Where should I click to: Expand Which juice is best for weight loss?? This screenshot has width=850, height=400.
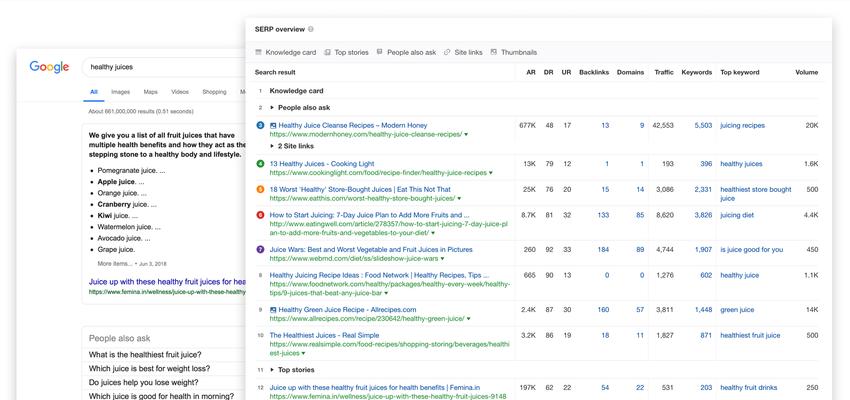150,369
